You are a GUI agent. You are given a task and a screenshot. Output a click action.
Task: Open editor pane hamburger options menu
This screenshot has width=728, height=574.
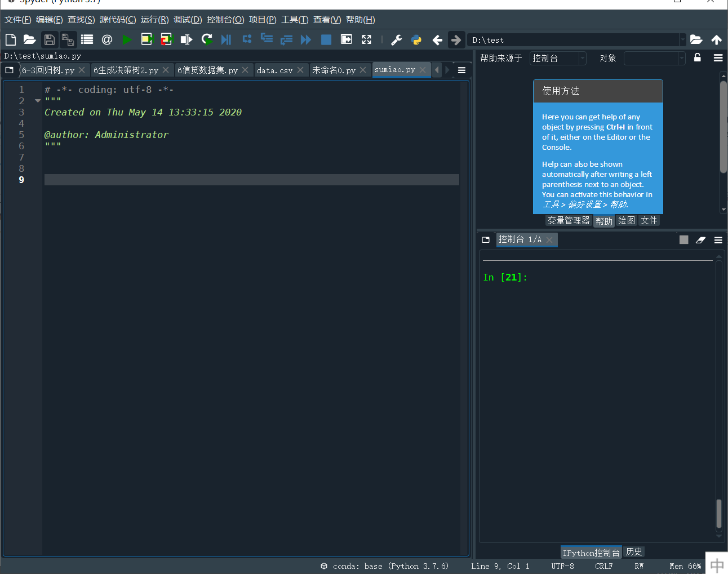click(x=461, y=70)
